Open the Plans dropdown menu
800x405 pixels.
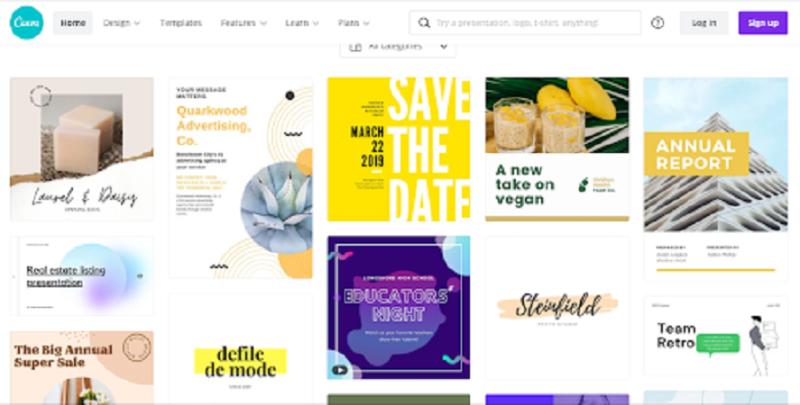pyautogui.click(x=353, y=23)
